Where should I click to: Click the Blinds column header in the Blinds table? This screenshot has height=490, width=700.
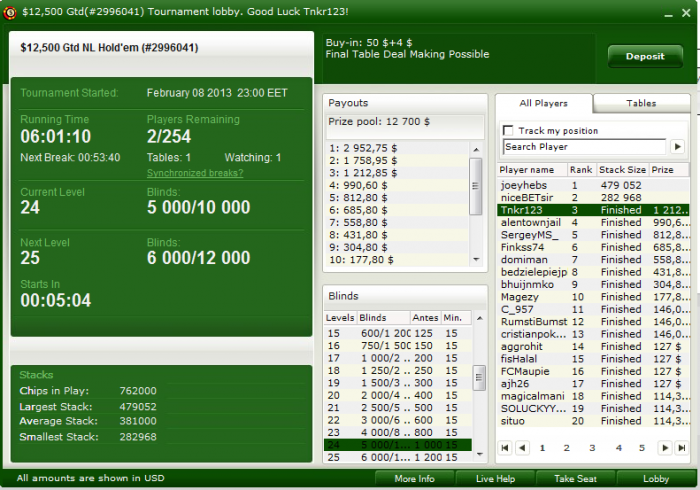click(383, 318)
